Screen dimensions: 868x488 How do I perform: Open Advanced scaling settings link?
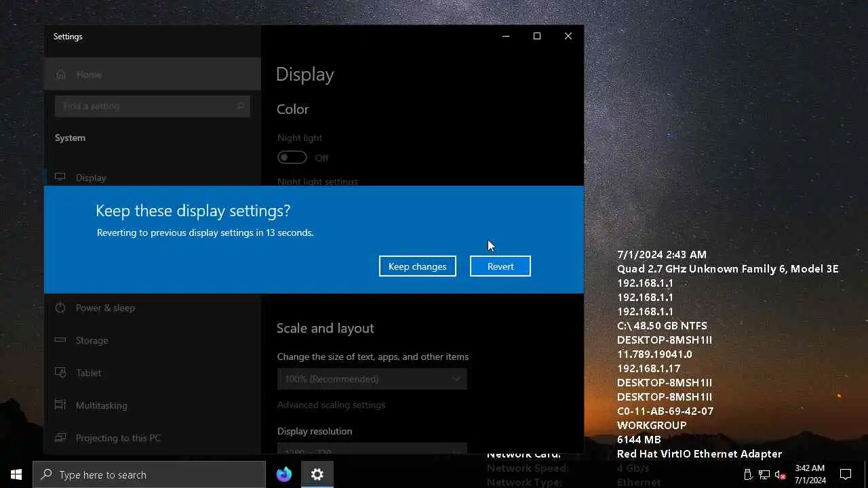coord(331,405)
